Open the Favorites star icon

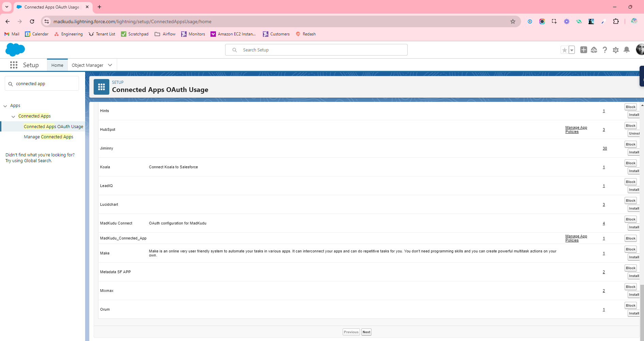[564, 50]
